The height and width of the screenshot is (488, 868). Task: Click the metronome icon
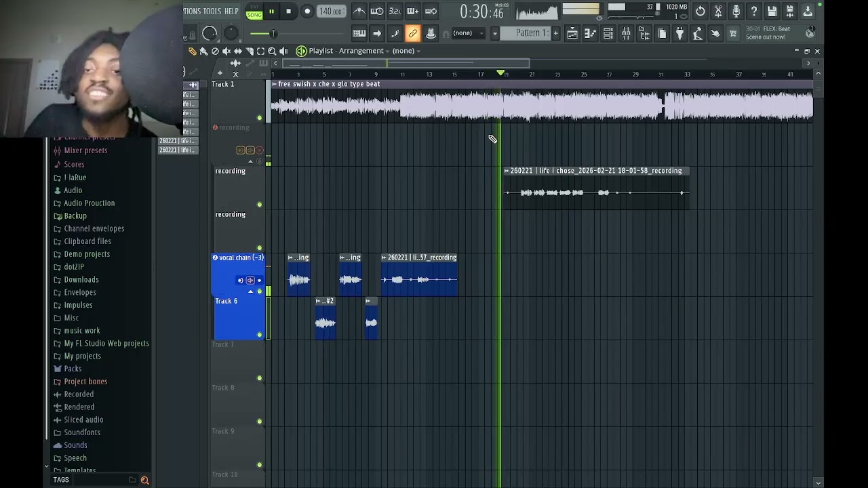(x=359, y=11)
